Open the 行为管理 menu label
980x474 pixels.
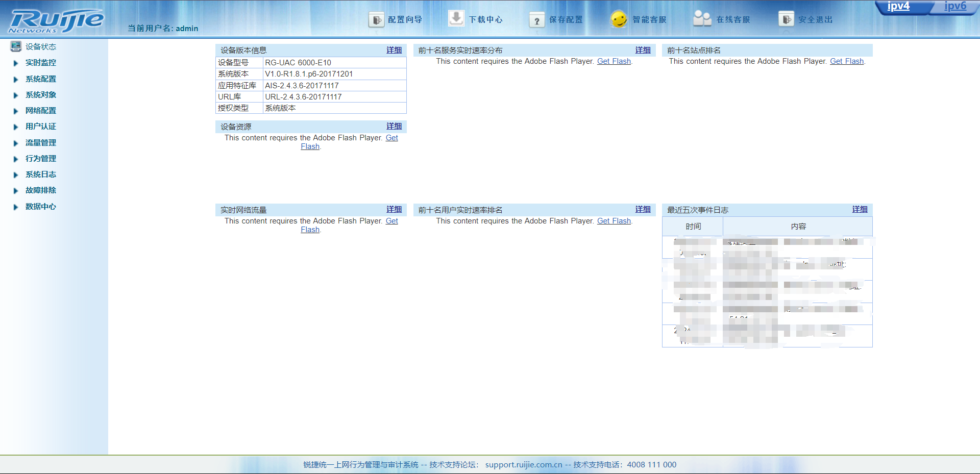coord(41,159)
